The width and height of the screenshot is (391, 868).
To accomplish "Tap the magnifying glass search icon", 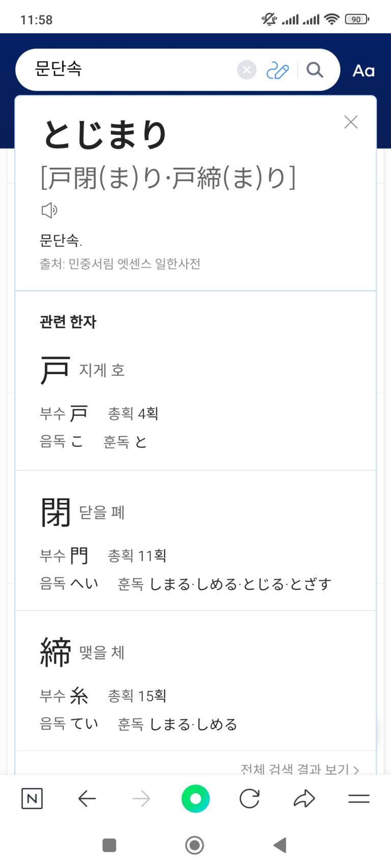I will coord(315,70).
